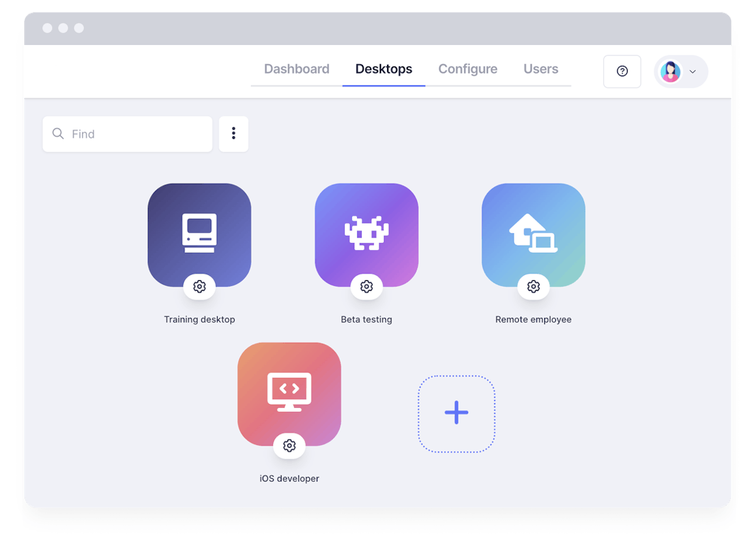Click the Training desktop label
Image resolution: width=756 pixels, height=544 pixels.
(199, 319)
